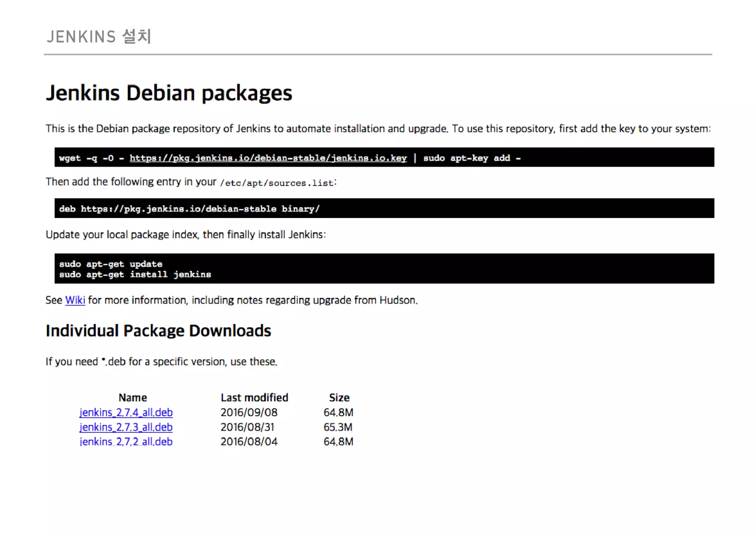The image size is (756, 535).
Task: Click the date 2016/09/08
Action: pos(249,412)
